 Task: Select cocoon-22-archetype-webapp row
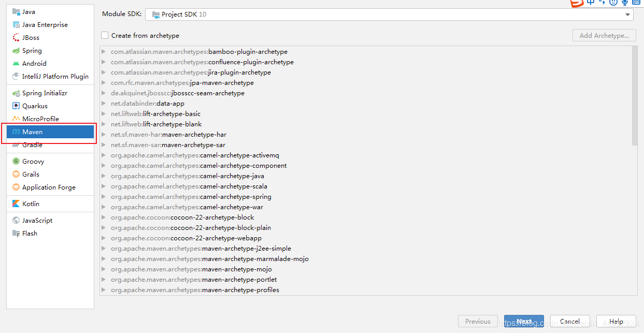(366, 238)
